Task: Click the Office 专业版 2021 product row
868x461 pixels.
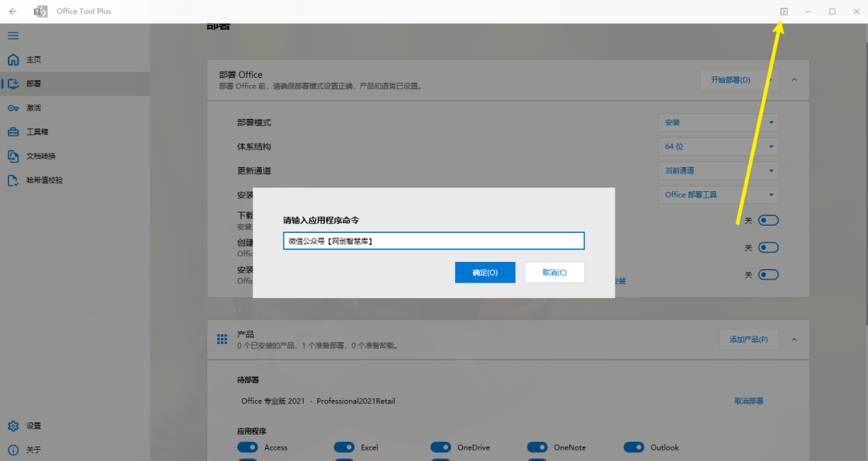Action: click(x=318, y=401)
